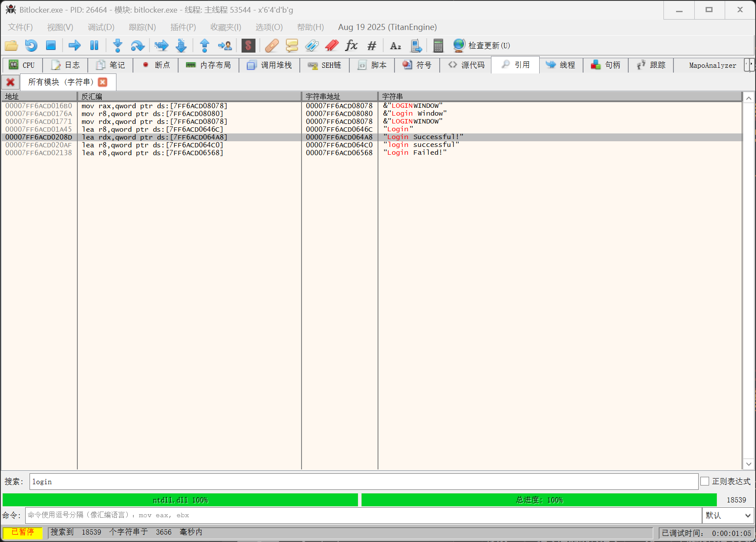Screen dimensions: 756x542
Task: Restart the debugged program
Action: pyautogui.click(x=31, y=46)
